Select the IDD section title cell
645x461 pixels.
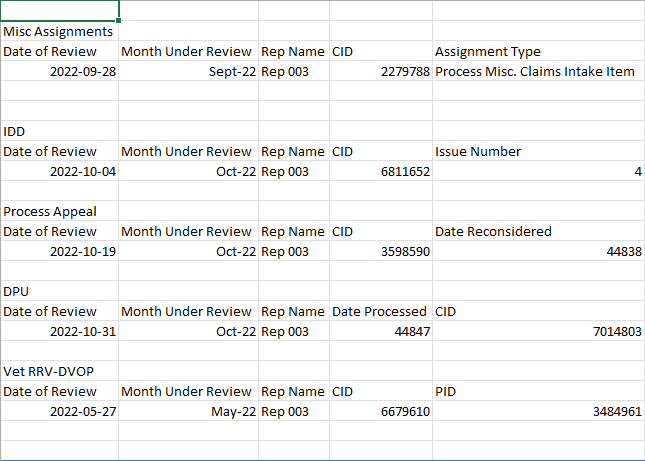[x=59, y=132]
